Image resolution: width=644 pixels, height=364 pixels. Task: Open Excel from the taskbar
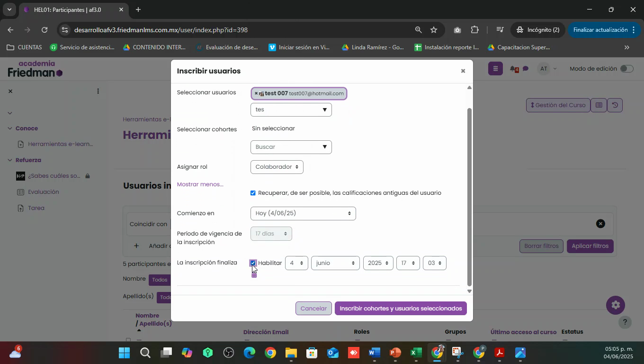[x=416, y=353]
